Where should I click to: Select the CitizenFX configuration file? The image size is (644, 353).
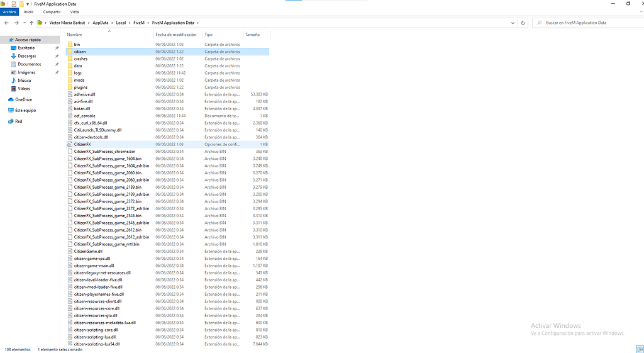pyautogui.click(x=82, y=144)
